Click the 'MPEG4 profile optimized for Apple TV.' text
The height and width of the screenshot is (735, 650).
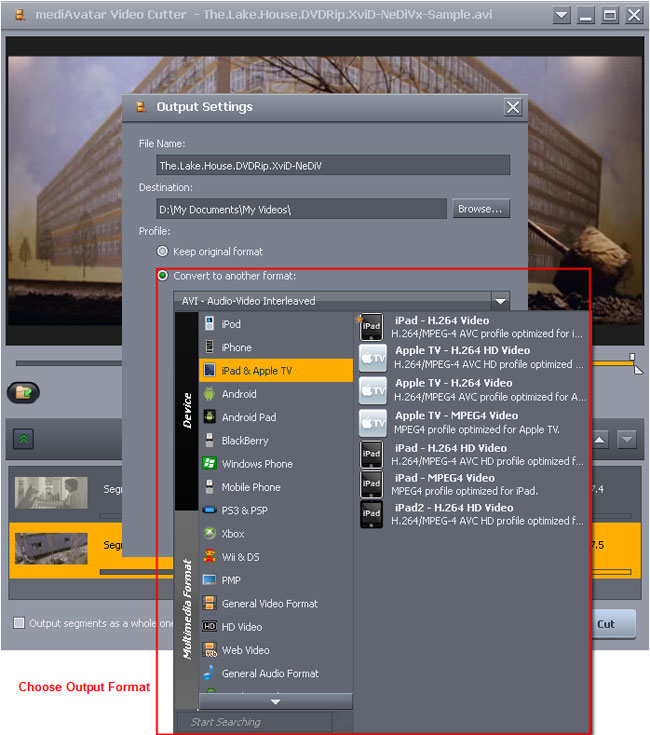[x=477, y=429]
